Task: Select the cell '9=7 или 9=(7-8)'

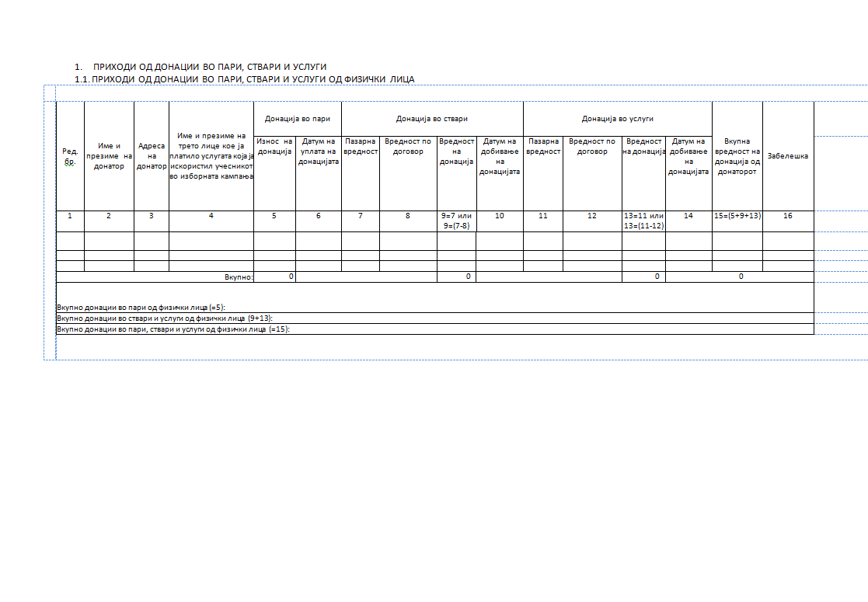Action: tap(456, 221)
